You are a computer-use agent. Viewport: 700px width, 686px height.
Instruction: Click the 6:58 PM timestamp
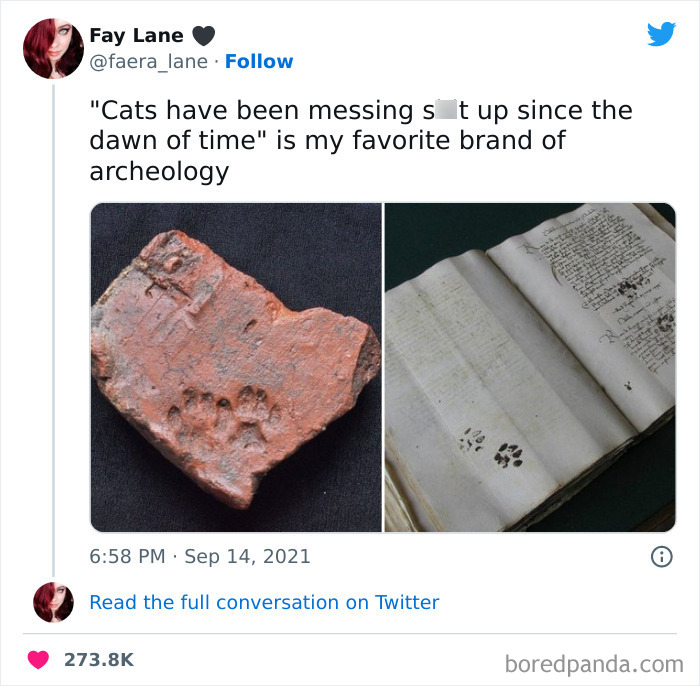(x=127, y=557)
